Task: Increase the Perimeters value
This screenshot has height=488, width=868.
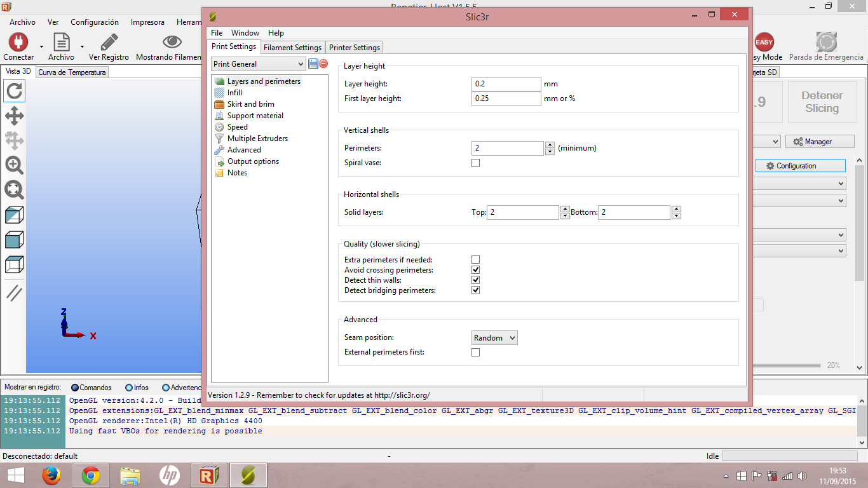Action: tap(550, 145)
